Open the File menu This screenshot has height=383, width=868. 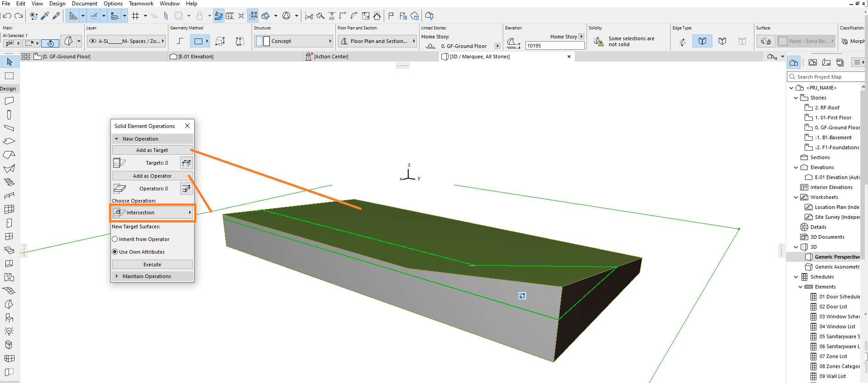click(6, 4)
